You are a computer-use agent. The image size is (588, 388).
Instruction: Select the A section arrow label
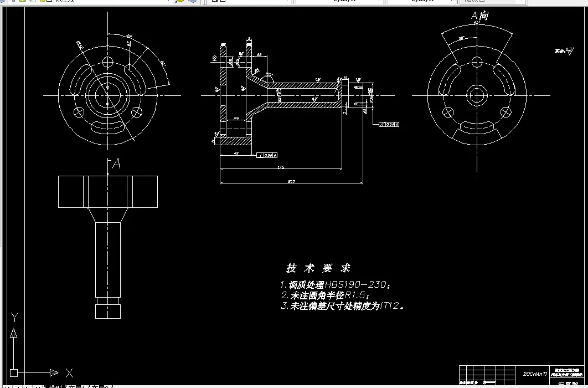coord(116,164)
